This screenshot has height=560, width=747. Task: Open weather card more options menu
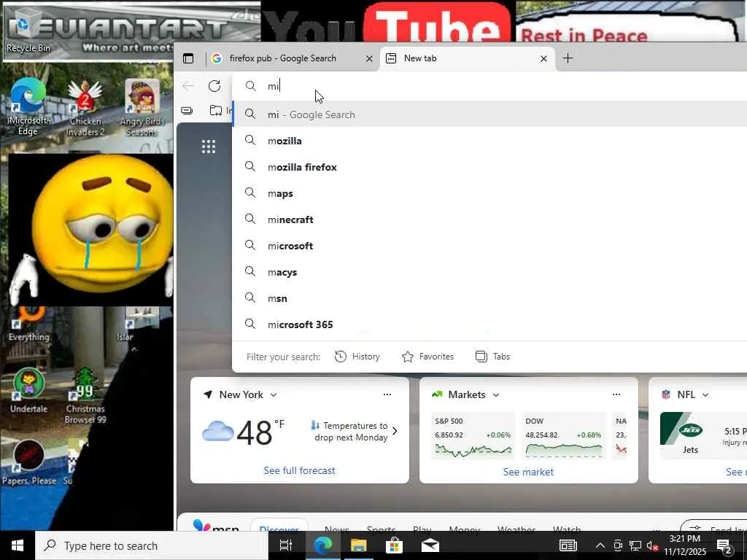[x=387, y=394]
